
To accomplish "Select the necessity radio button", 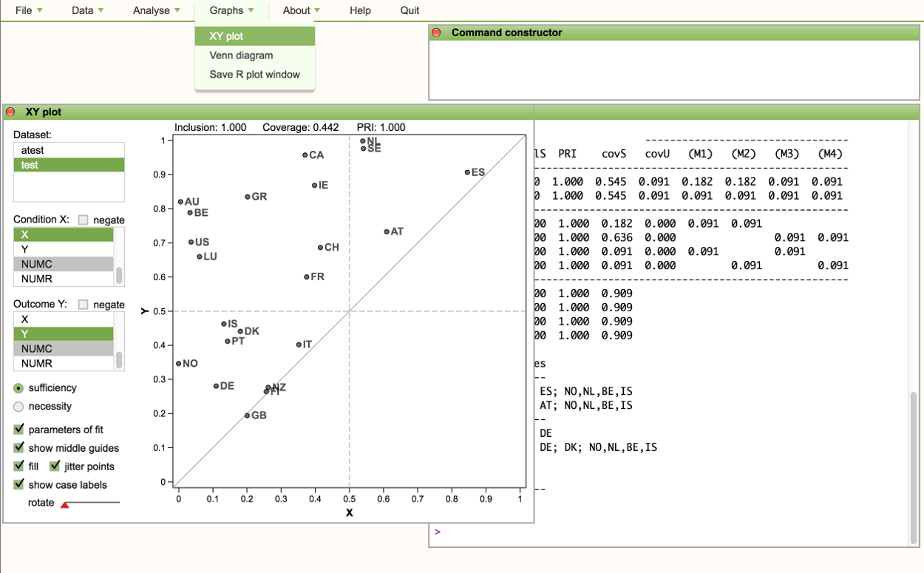I will pyautogui.click(x=19, y=407).
